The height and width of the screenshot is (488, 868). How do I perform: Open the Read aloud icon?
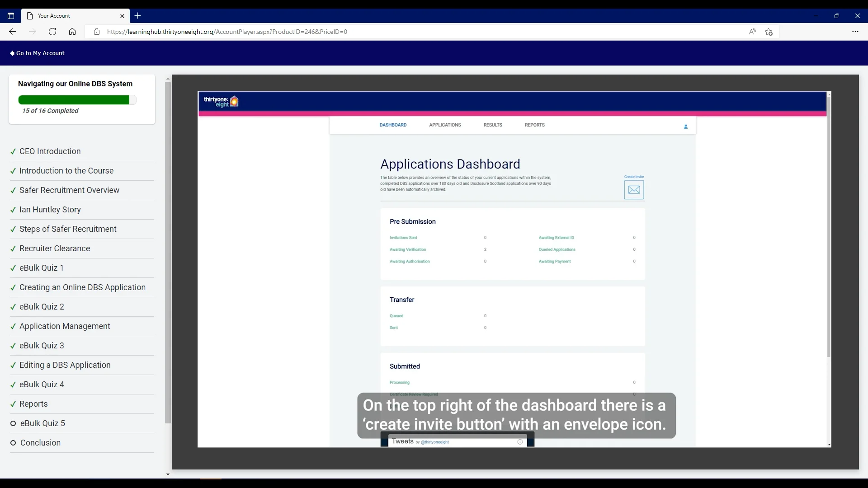[x=752, y=32]
